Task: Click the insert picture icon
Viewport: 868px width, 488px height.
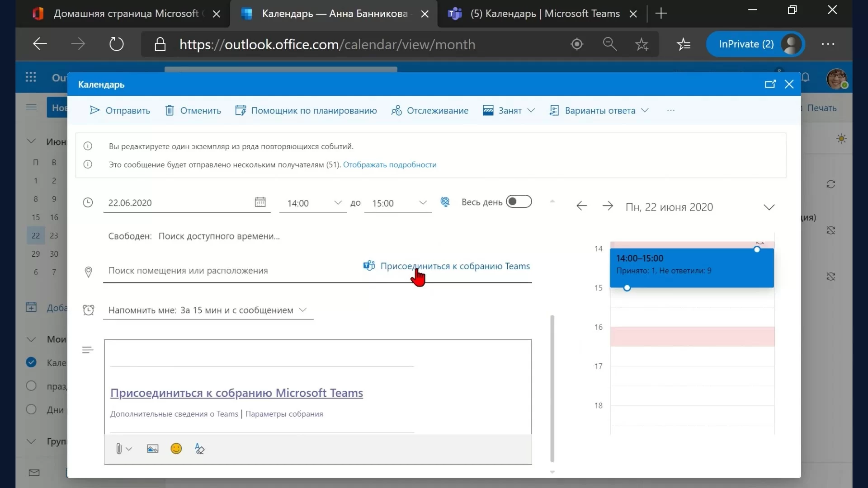Action: click(x=153, y=449)
